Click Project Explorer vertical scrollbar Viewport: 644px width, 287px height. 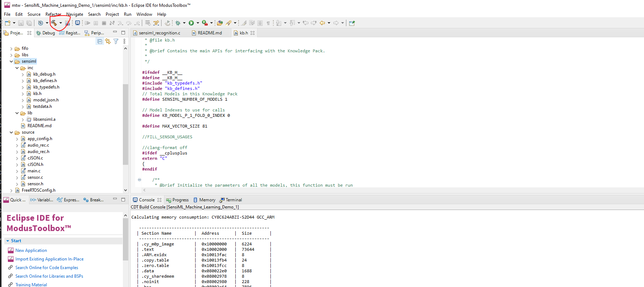[125, 124]
